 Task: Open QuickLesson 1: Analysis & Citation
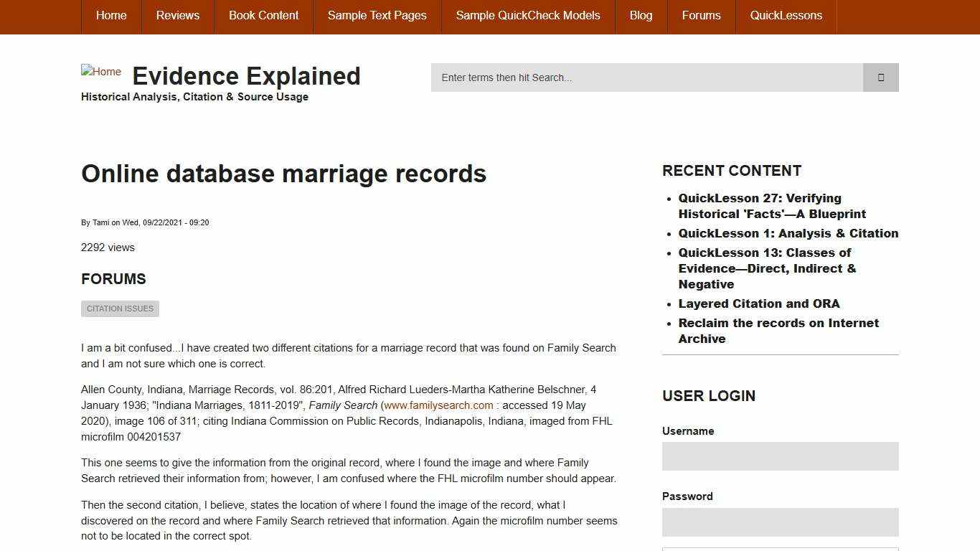click(x=788, y=233)
